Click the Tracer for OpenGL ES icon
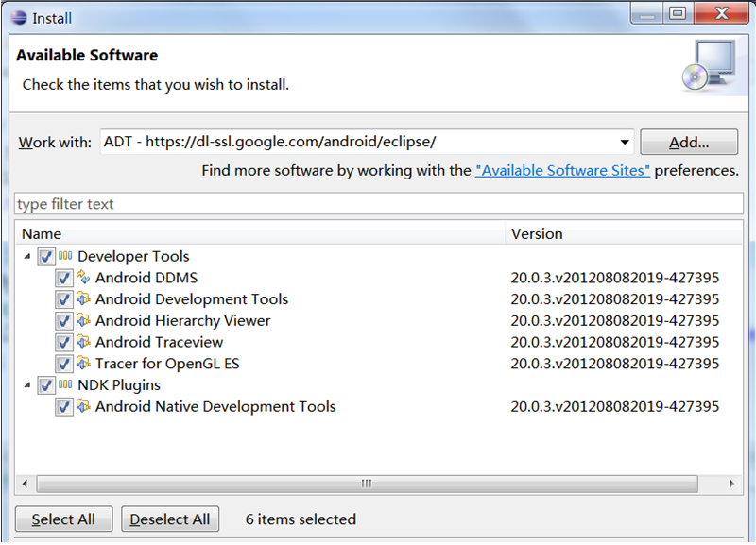The height and width of the screenshot is (545, 756). (x=83, y=363)
